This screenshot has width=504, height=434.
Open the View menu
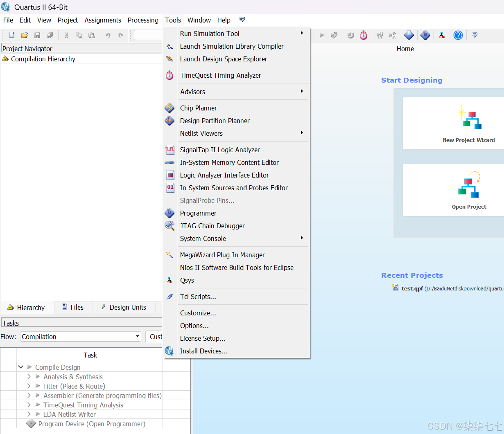pos(44,20)
